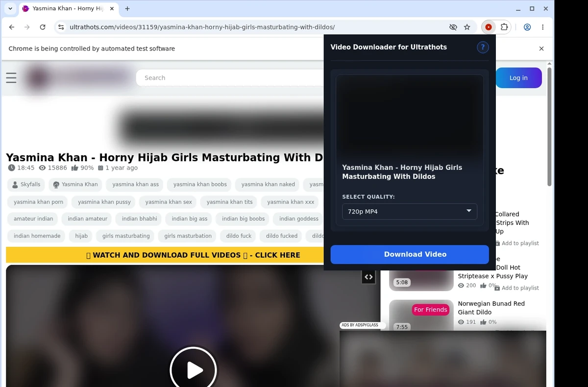The height and width of the screenshot is (387, 588).
Task: Select the amateur indian tag
Action: pos(33,219)
